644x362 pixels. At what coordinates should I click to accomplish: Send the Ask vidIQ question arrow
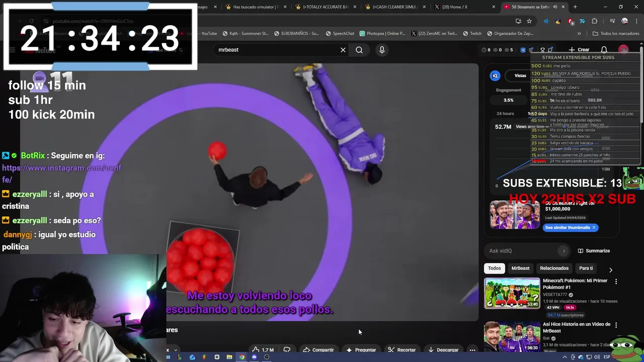tap(563, 251)
